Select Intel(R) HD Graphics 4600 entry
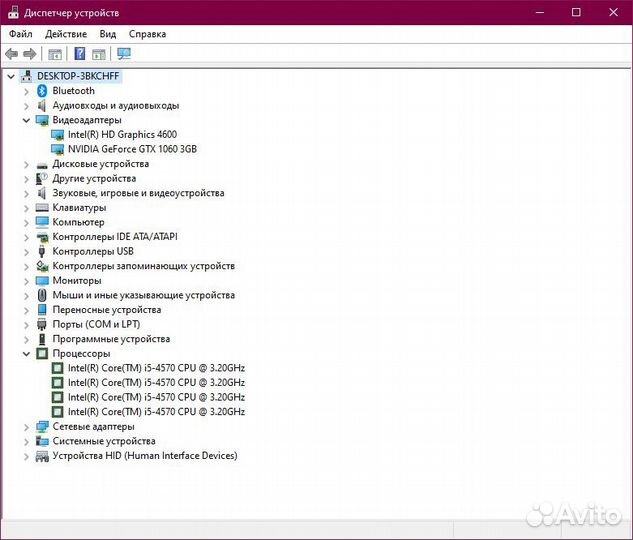 [122, 135]
